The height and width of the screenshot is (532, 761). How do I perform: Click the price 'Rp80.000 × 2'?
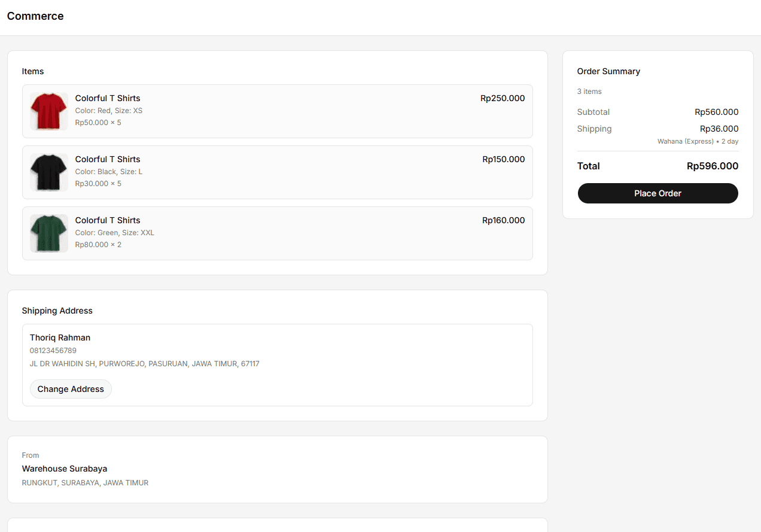pos(98,245)
